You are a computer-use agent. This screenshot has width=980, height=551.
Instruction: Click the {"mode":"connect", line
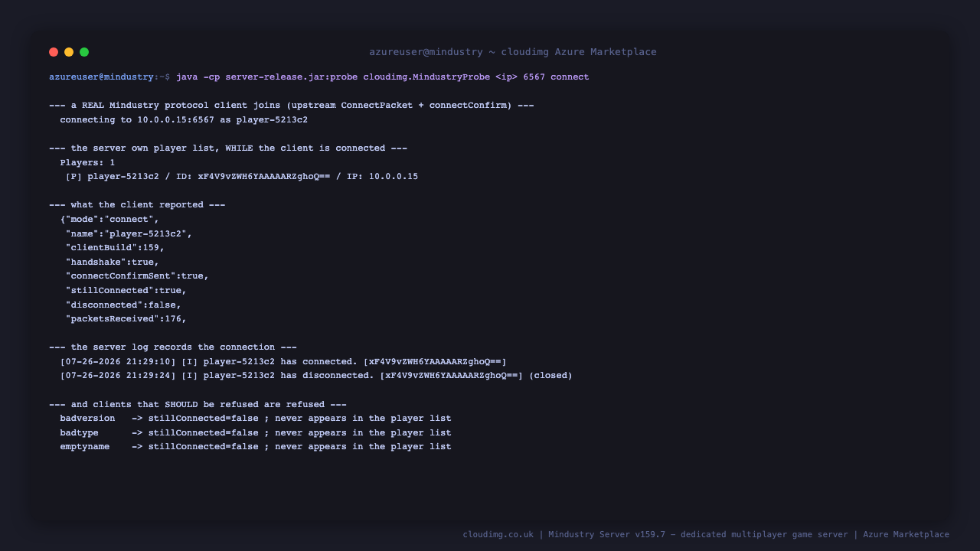point(109,220)
